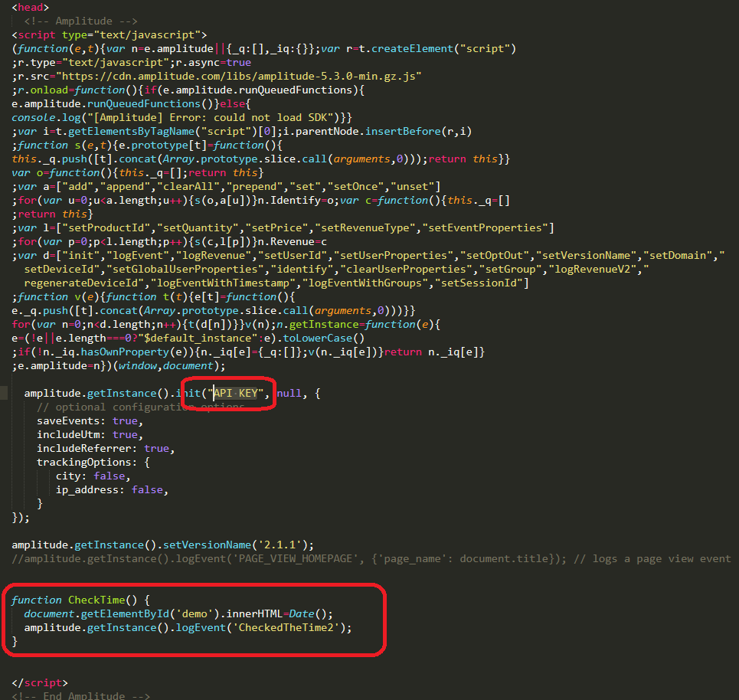Click the 'CheckedTheTime2' event name string
Image resolution: width=739 pixels, height=700 pixels.
286,627
